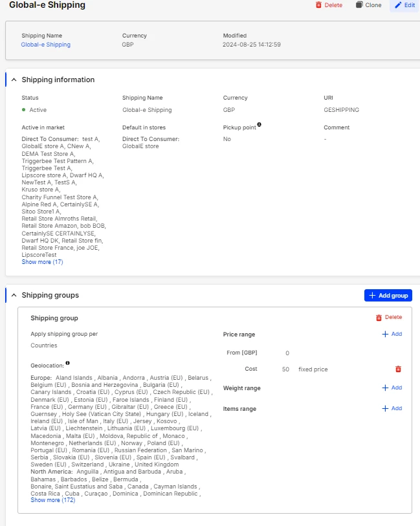Click 'Retail Store Amazon, bob BOB,' market line
This screenshot has width=420, height=526.
click(x=63, y=226)
